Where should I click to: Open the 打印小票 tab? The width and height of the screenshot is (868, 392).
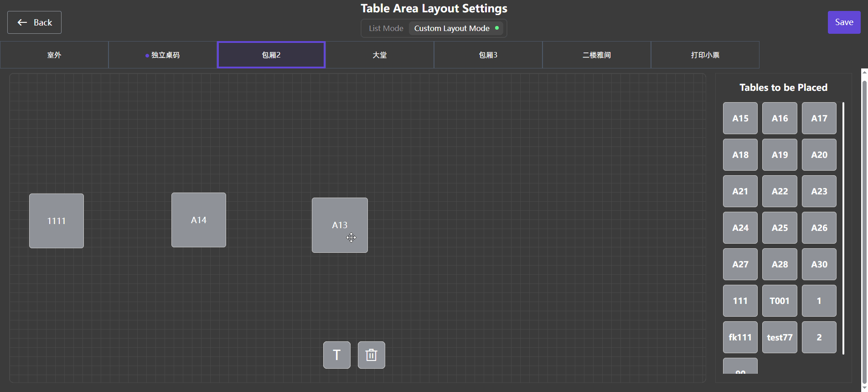[705, 55]
